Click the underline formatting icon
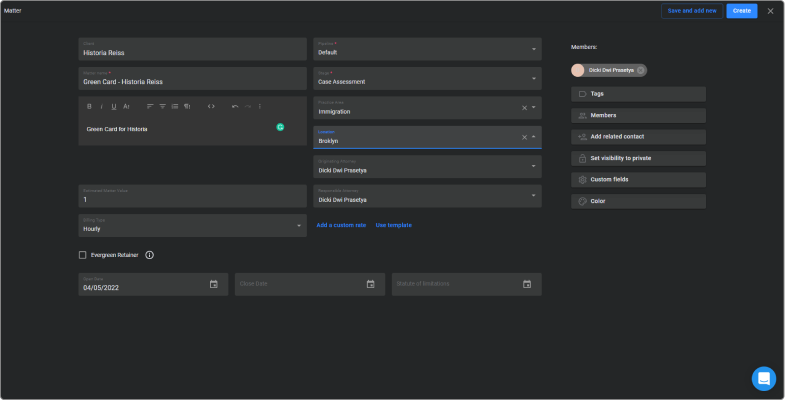Image resolution: width=785 pixels, height=400 pixels. 114,106
